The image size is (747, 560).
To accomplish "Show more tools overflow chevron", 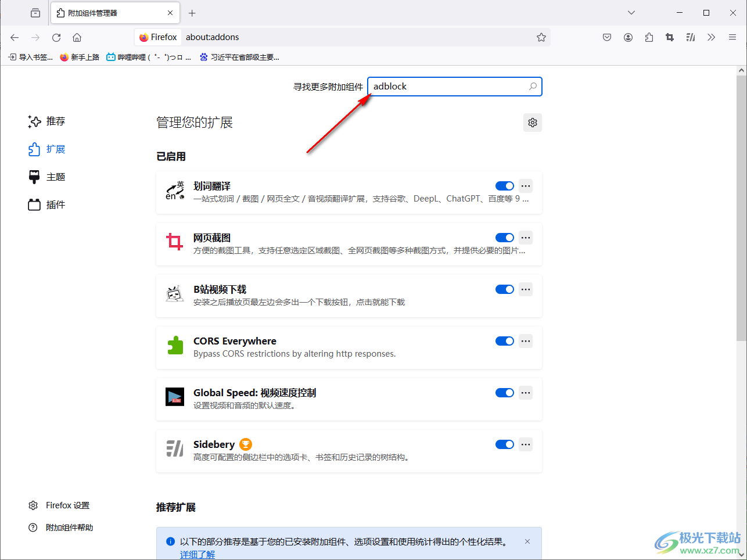I will (712, 37).
